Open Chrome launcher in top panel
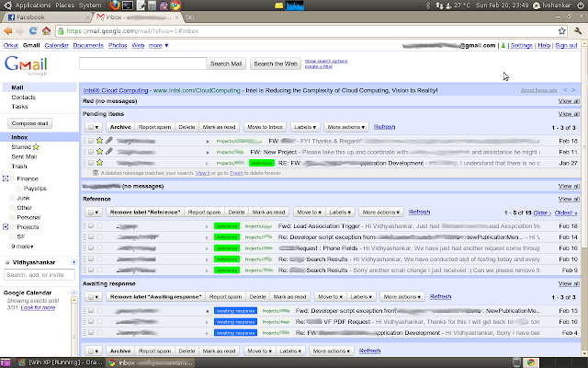Viewport: 588px width, 368px height. [x=175, y=6]
